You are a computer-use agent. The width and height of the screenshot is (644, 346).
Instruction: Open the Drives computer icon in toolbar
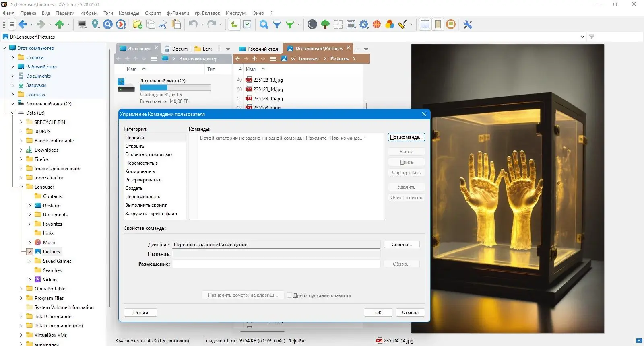click(83, 25)
